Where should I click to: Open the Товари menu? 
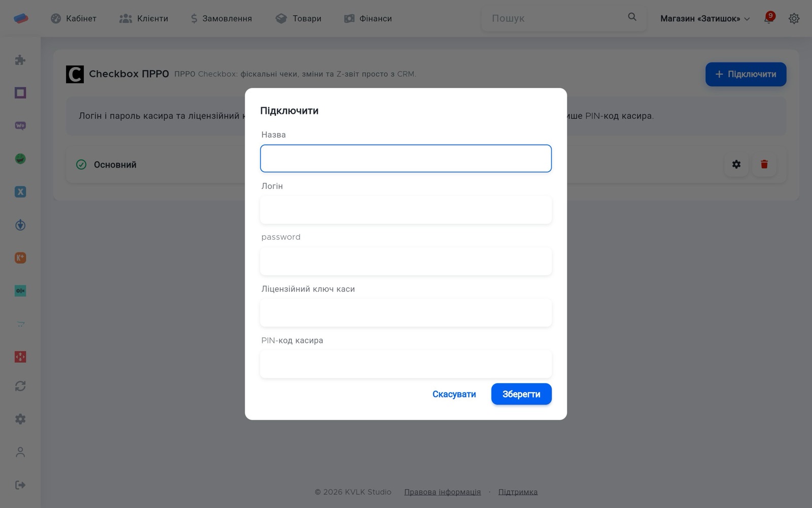point(298,19)
